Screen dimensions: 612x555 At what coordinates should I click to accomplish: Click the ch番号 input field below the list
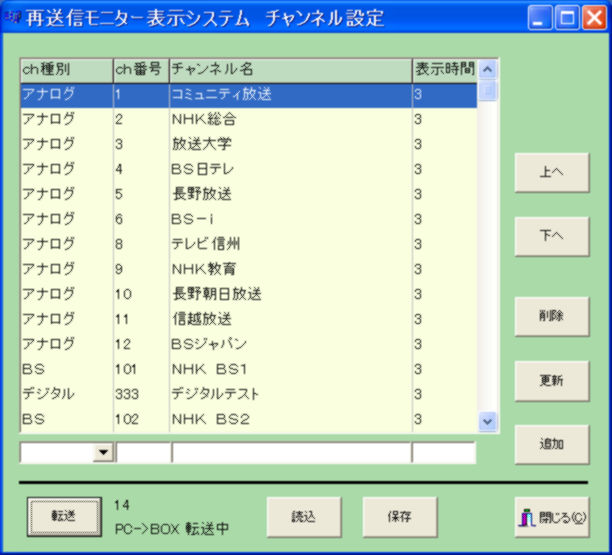[x=143, y=453]
